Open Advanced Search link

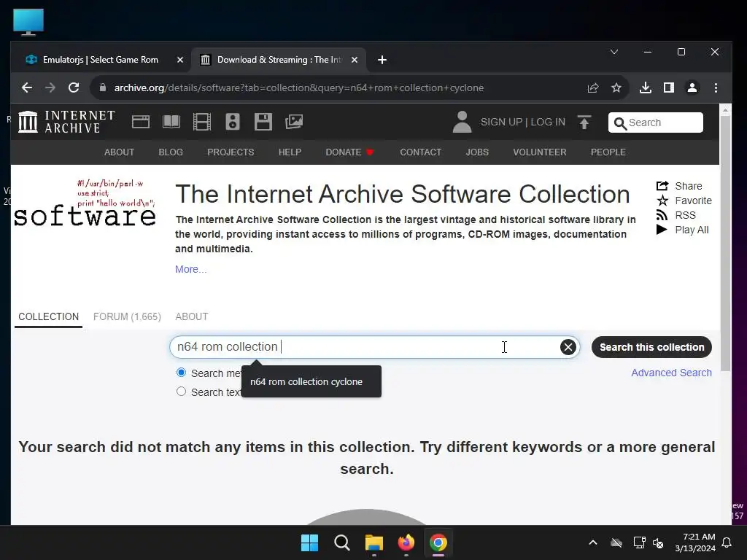671,373
